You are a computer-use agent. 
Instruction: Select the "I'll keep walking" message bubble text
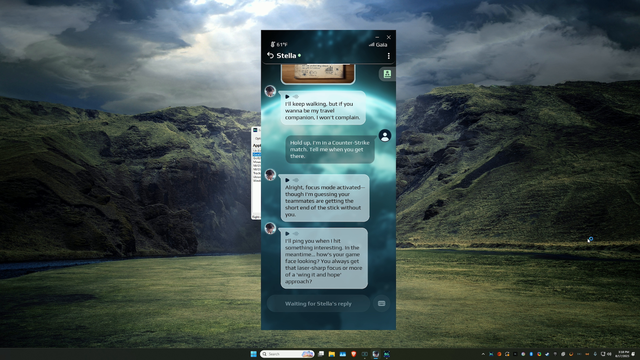[x=322, y=111]
